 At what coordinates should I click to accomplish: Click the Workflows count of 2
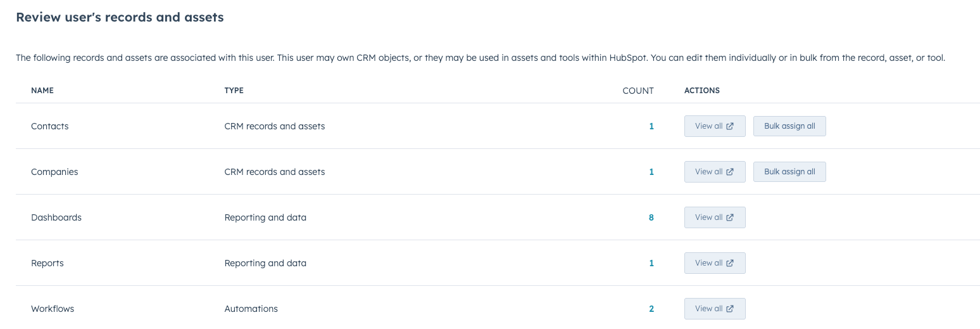(x=651, y=309)
